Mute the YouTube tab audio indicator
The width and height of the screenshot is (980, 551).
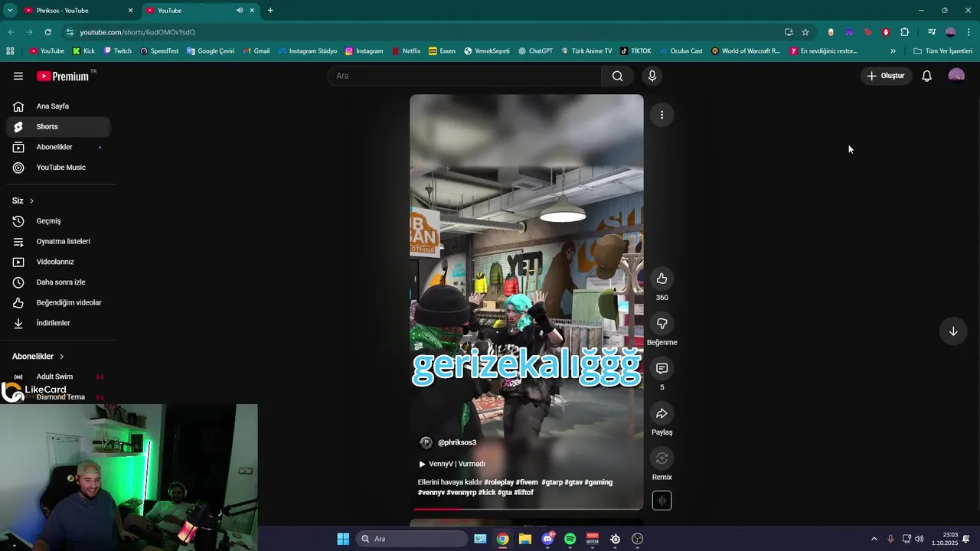click(240, 11)
